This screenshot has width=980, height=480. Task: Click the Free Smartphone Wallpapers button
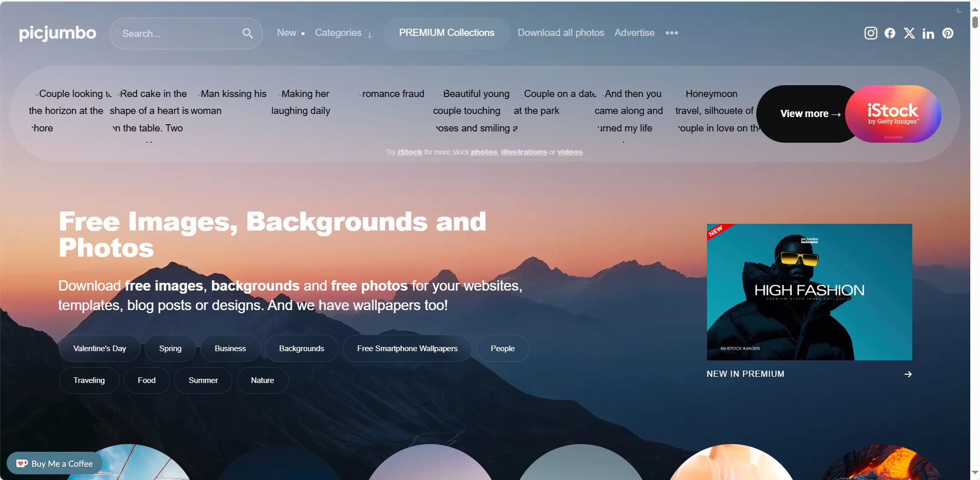tap(407, 349)
